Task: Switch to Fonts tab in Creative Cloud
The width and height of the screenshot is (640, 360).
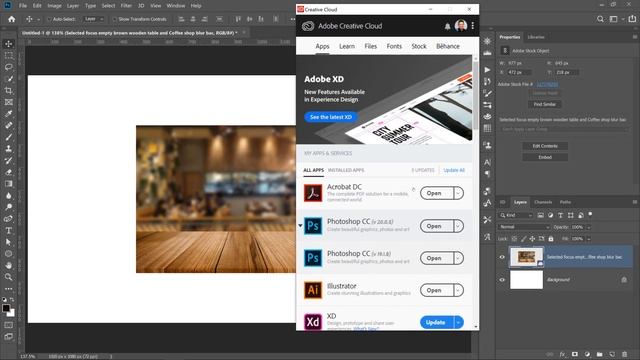Action: click(394, 47)
